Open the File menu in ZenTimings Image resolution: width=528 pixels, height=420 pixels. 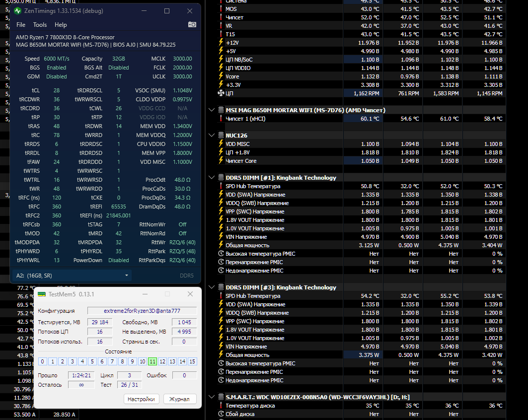[x=21, y=24]
